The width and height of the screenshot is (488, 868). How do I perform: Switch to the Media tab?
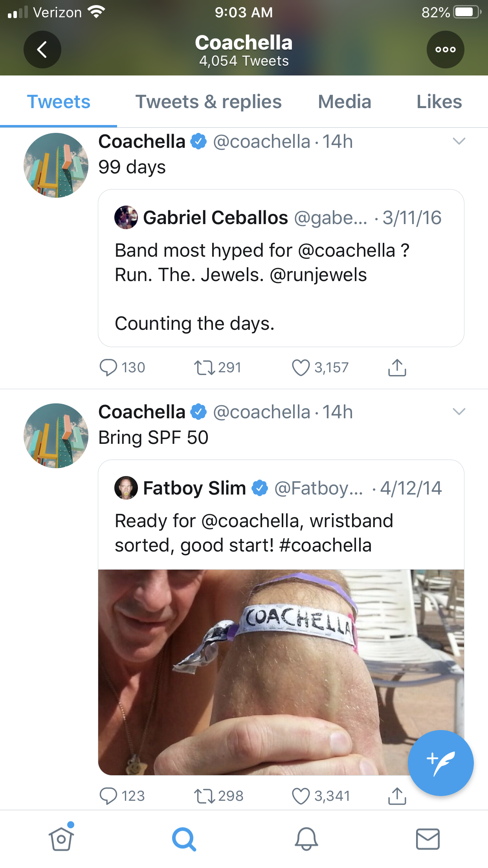[x=344, y=102]
